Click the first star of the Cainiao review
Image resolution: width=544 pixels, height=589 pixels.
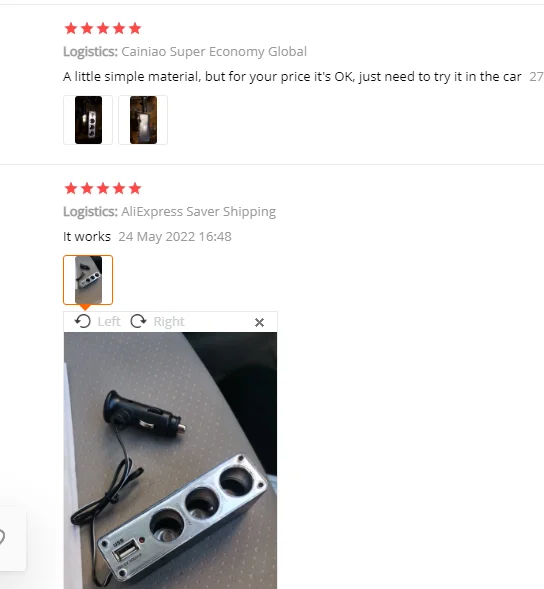point(71,29)
